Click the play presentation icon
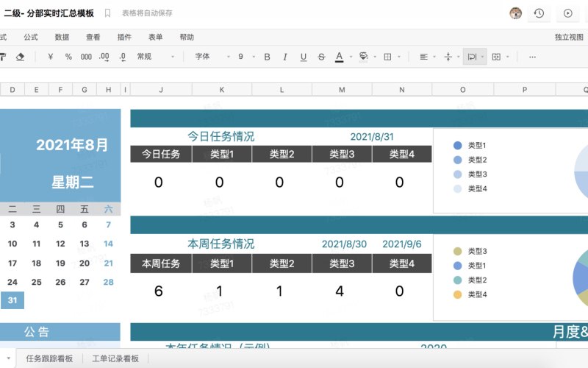 (567, 13)
